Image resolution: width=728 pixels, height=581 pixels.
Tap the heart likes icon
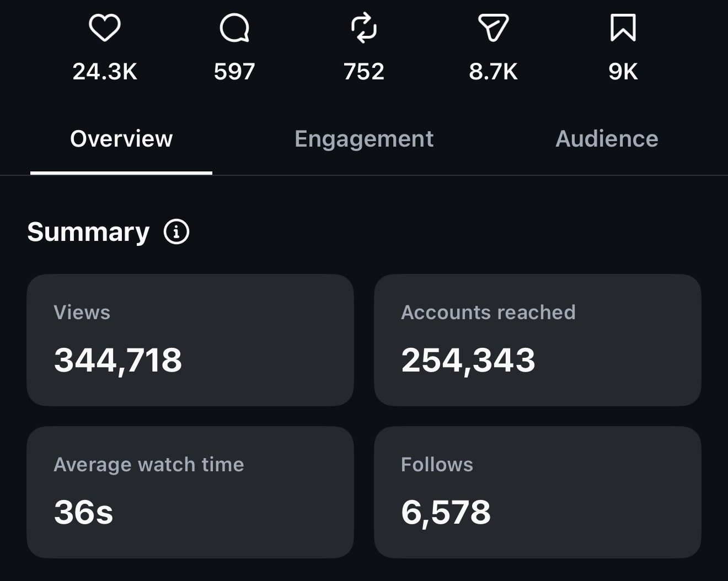coord(105,28)
